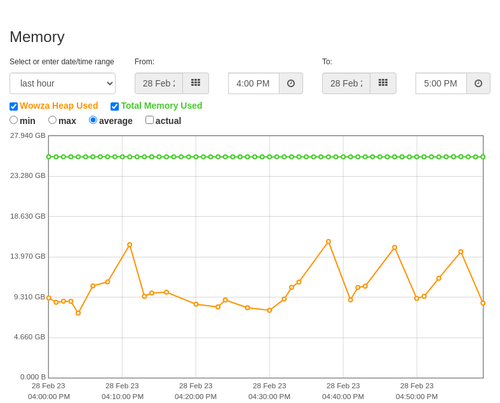The height and width of the screenshot is (403, 500).
Task: Open the last hour range dropdown
Action: click(x=62, y=83)
